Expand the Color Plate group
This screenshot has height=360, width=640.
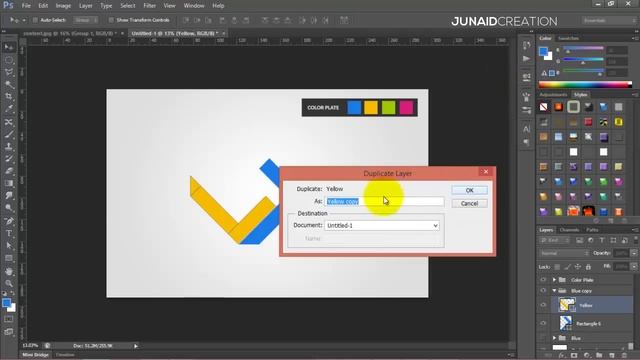point(554,280)
